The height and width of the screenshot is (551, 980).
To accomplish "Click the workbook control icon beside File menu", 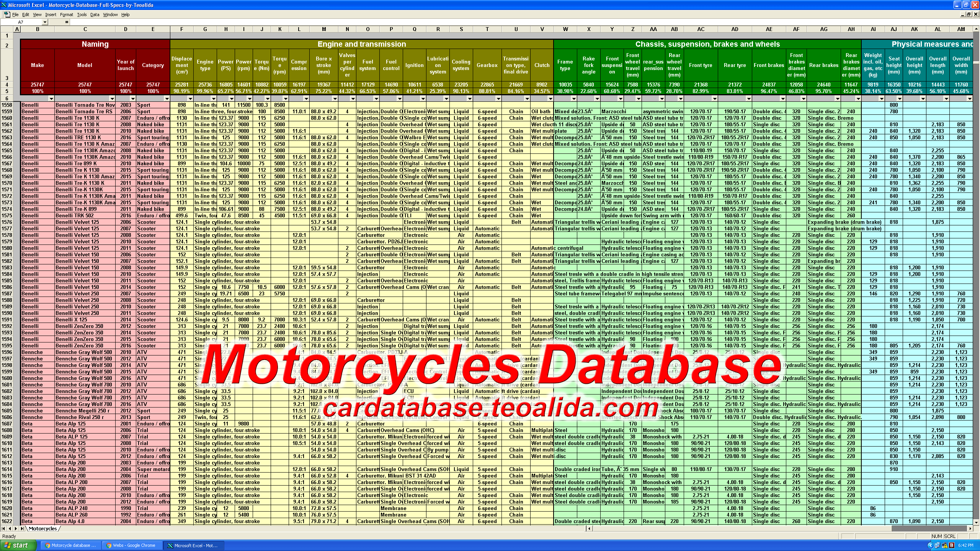I will coord(7,14).
